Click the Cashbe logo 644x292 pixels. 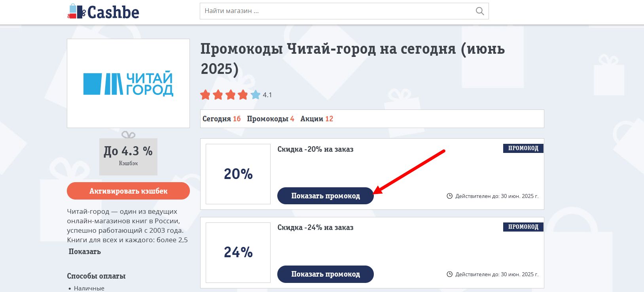103,12
